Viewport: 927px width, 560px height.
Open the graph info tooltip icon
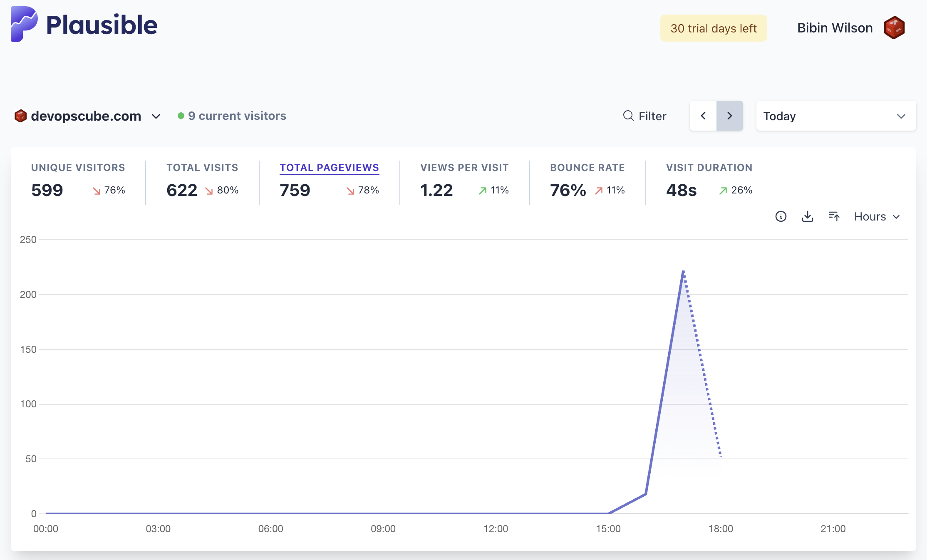point(781,216)
